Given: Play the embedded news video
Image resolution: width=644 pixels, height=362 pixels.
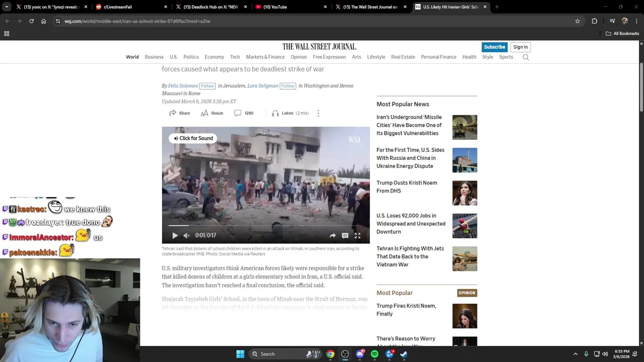Looking at the screenshot, I should [x=175, y=235].
